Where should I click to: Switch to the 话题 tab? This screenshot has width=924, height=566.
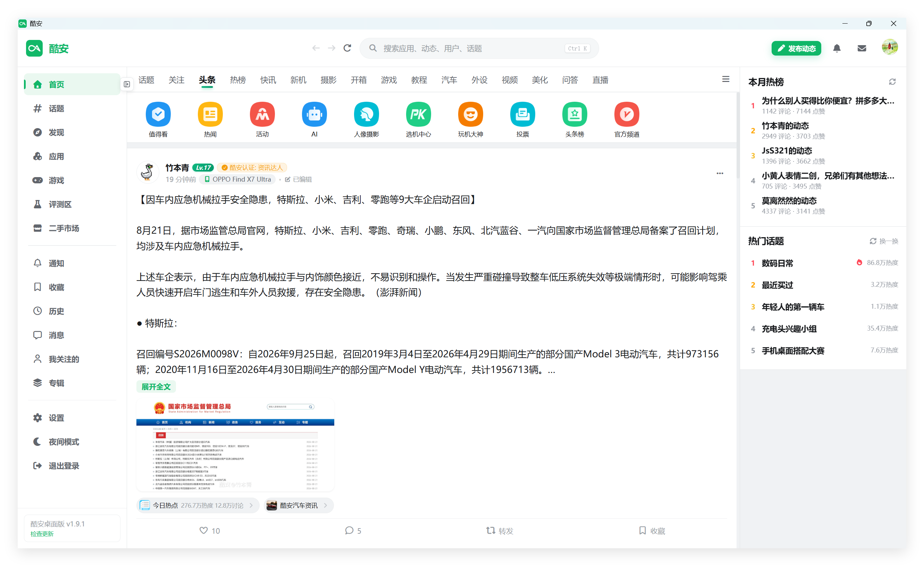coord(146,80)
